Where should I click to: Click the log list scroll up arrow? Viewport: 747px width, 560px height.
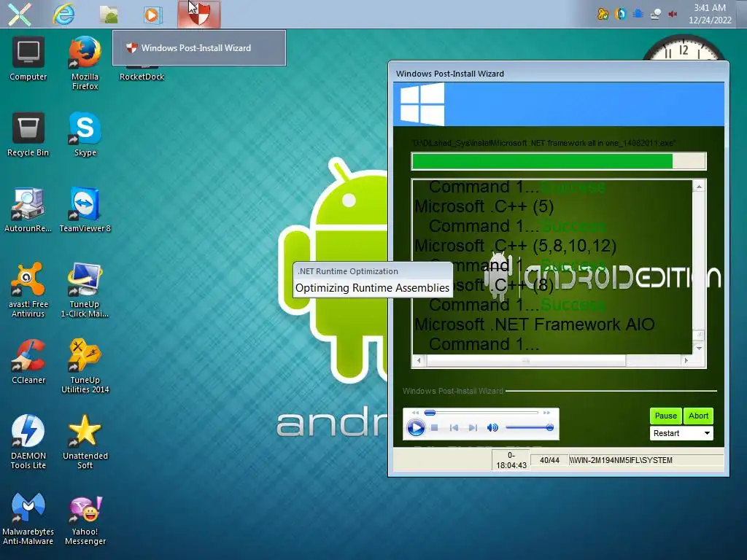point(699,187)
